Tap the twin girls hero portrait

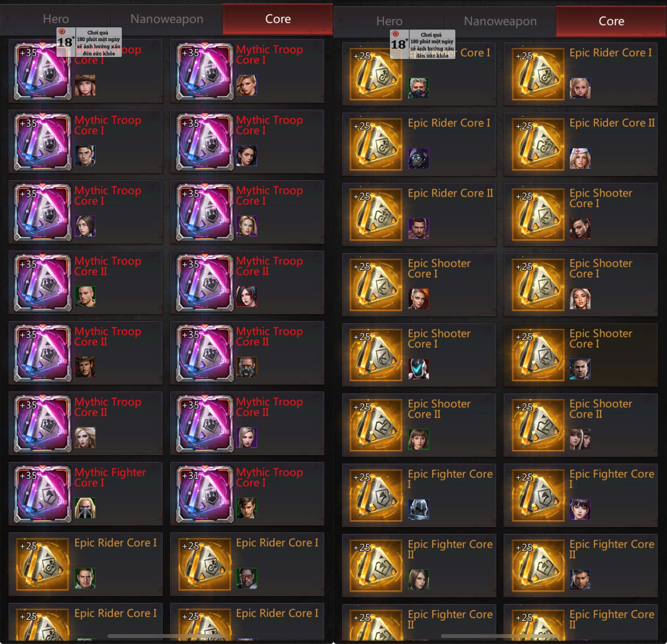580,439
